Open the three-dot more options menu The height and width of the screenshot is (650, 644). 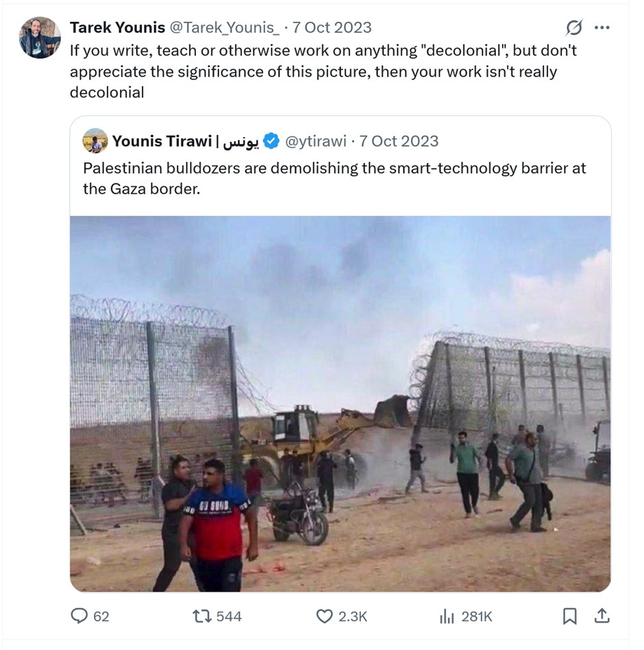point(602,27)
